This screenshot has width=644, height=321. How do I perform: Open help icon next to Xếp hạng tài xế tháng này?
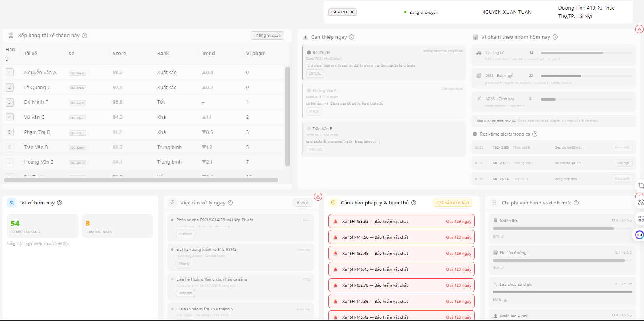[x=84, y=35]
